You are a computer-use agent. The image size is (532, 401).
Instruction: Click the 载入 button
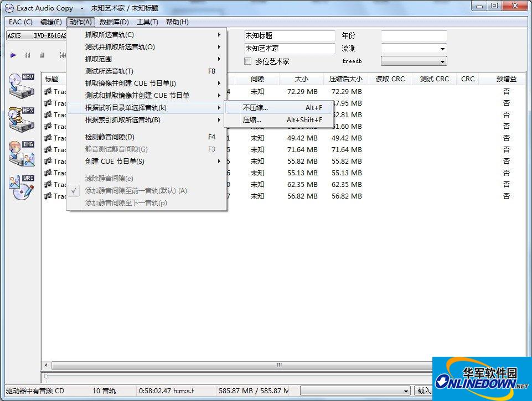pyautogui.click(x=423, y=391)
